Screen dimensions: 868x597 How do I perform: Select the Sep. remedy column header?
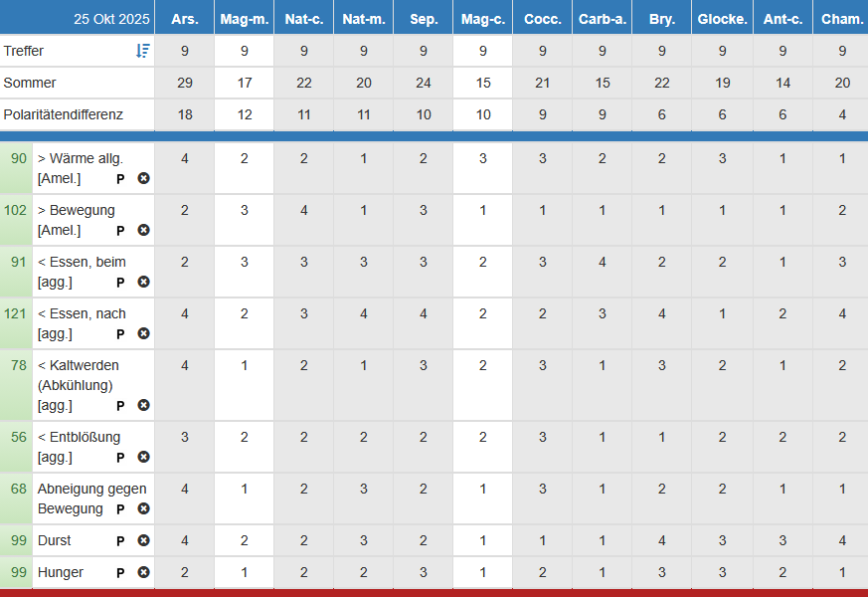click(x=424, y=19)
